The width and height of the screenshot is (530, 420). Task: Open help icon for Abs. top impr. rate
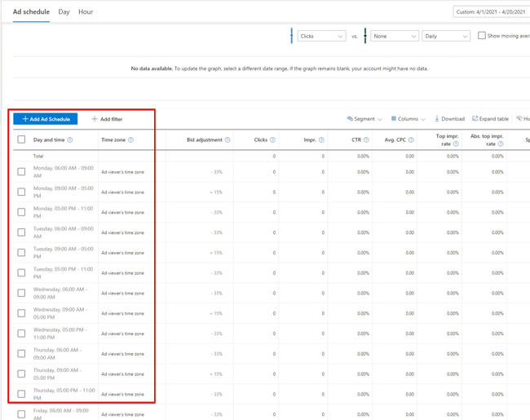pyautogui.click(x=501, y=144)
